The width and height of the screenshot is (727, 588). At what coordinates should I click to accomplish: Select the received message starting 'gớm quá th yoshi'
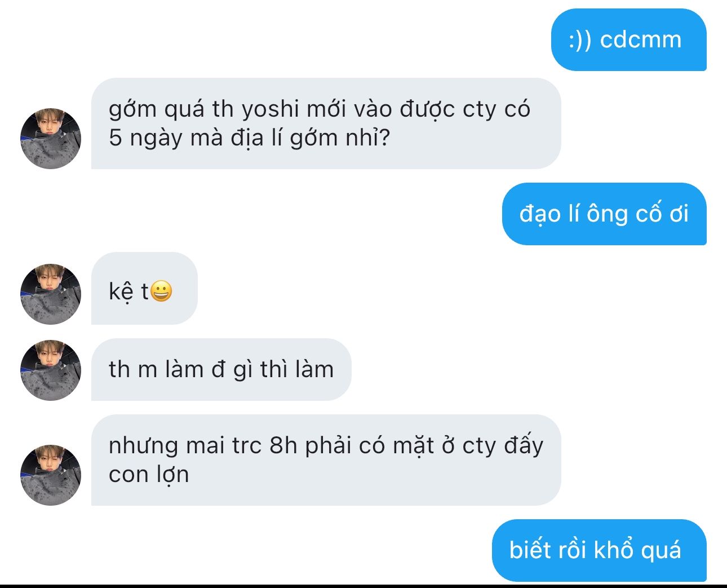(326, 123)
